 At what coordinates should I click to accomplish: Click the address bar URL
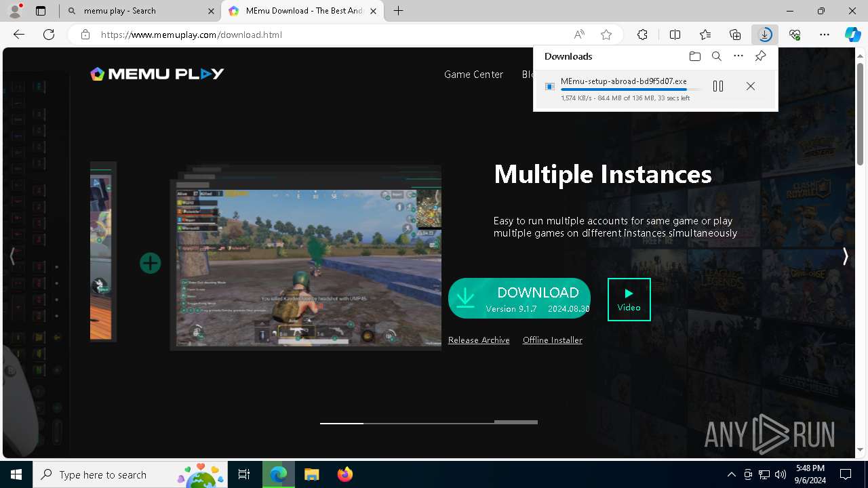point(191,35)
